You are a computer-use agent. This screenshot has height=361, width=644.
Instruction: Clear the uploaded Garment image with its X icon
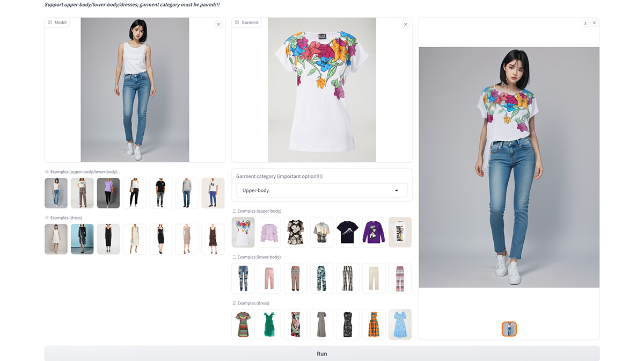pos(406,24)
